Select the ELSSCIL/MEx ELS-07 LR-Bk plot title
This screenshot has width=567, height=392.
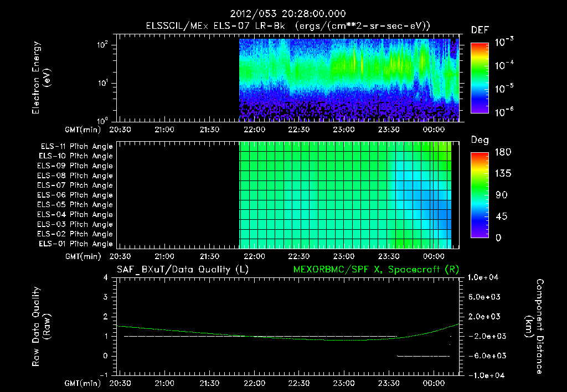click(288, 26)
